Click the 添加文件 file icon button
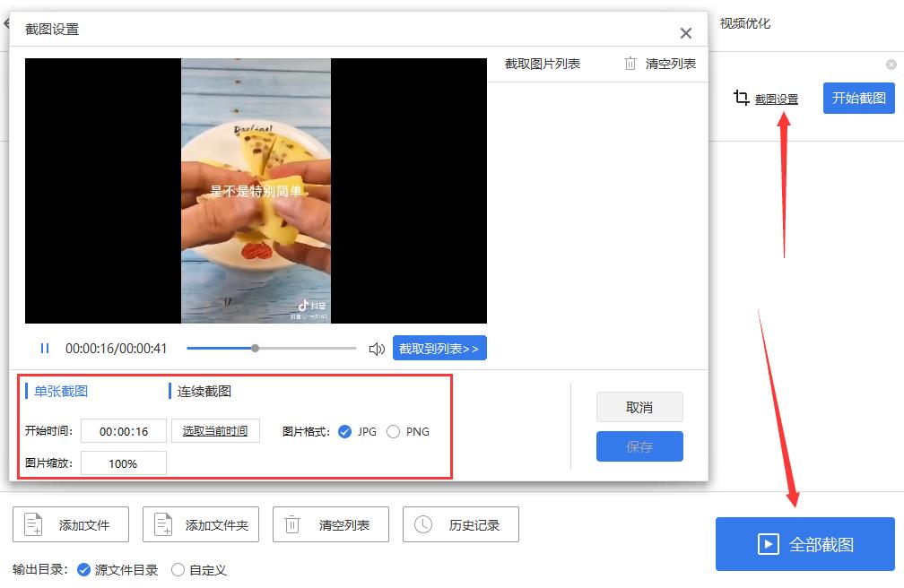 click(x=71, y=524)
